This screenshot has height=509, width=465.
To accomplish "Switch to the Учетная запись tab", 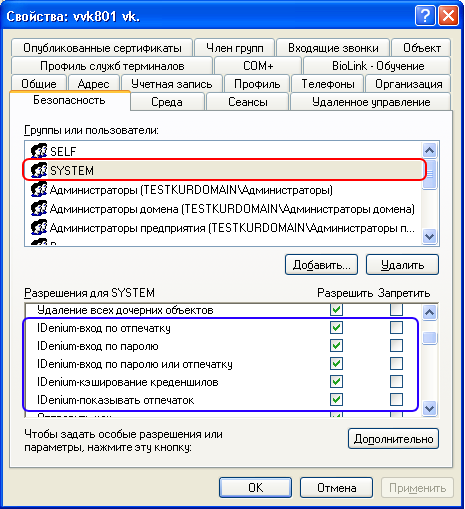I will (x=172, y=83).
